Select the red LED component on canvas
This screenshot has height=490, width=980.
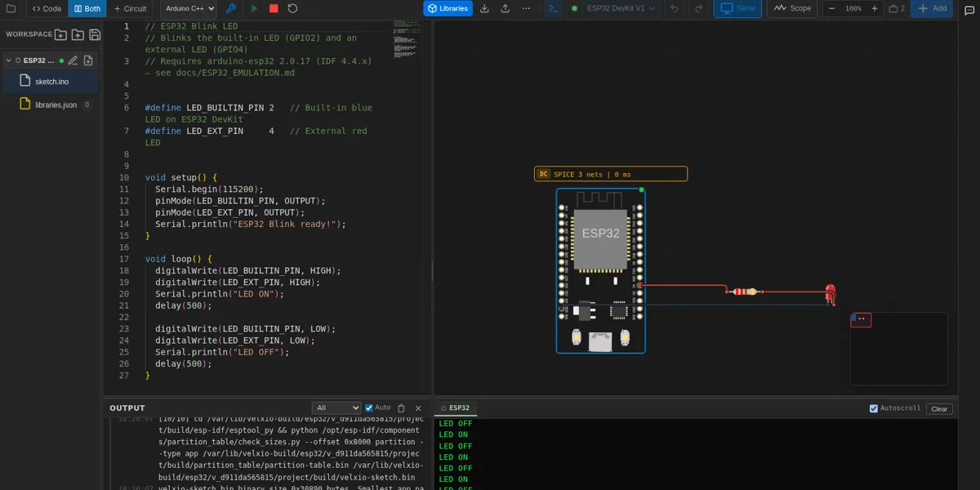point(831,295)
